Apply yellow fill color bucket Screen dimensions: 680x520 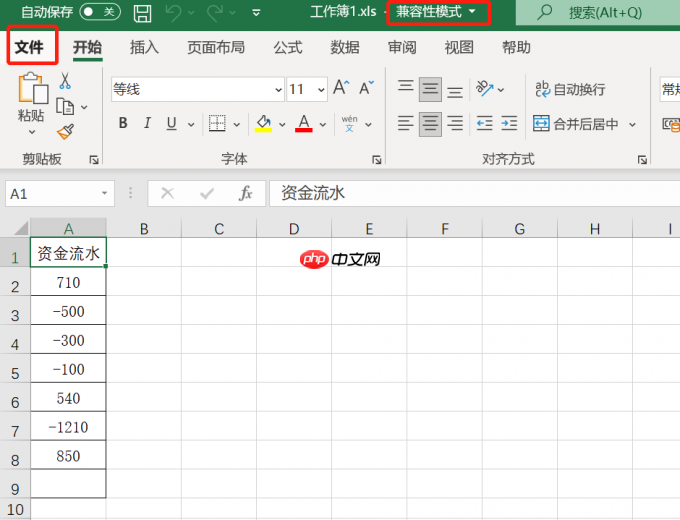(263, 124)
